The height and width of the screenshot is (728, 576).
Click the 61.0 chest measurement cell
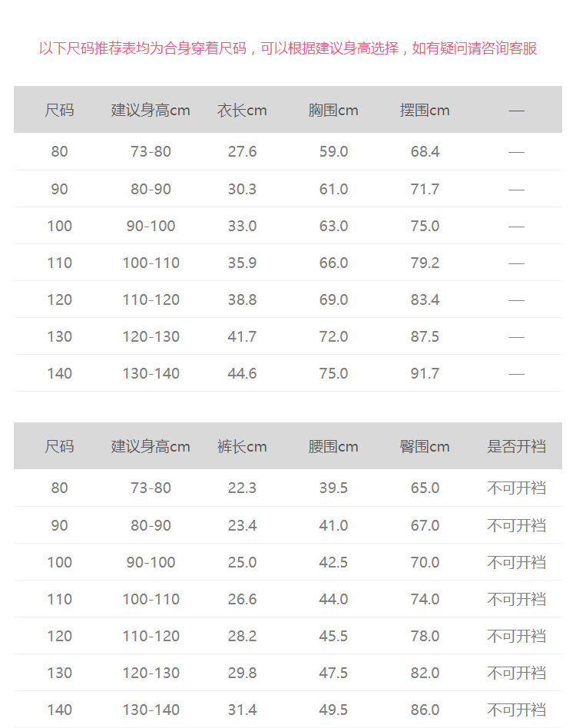coord(333,189)
